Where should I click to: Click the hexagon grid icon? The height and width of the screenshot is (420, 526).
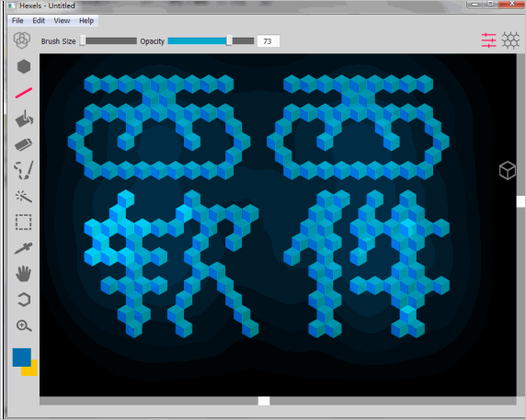click(x=510, y=40)
